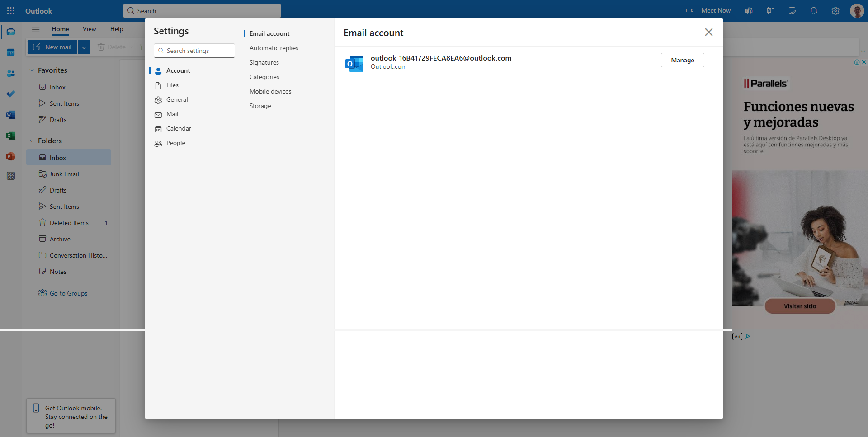This screenshot has height=437, width=868.
Task: Select General settings category
Action: (194, 99)
